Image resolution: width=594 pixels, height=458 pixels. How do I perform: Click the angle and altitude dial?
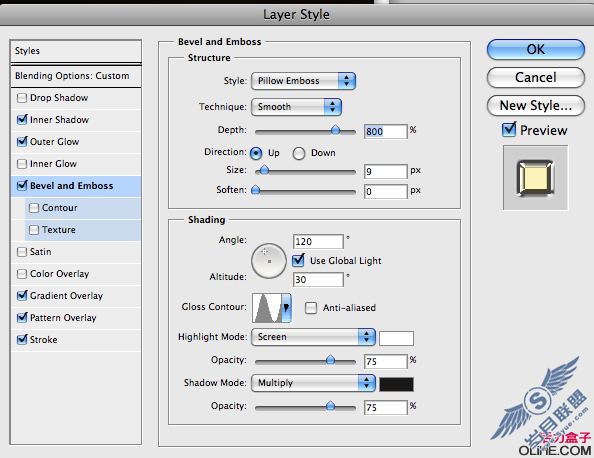pyautogui.click(x=269, y=261)
